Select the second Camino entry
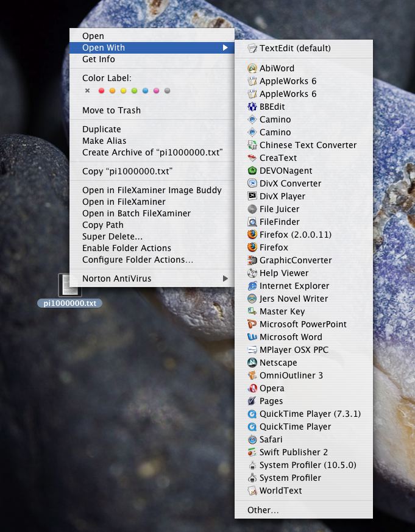The width and height of the screenshot is (415, 532). [303, 132]
